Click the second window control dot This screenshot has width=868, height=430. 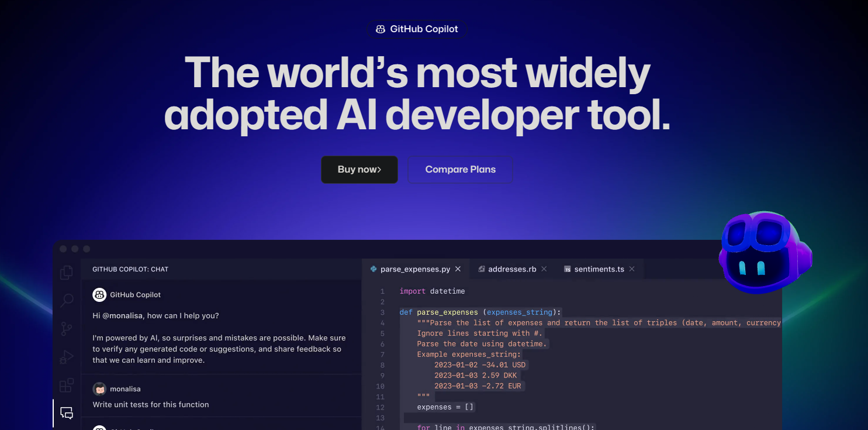75,249
